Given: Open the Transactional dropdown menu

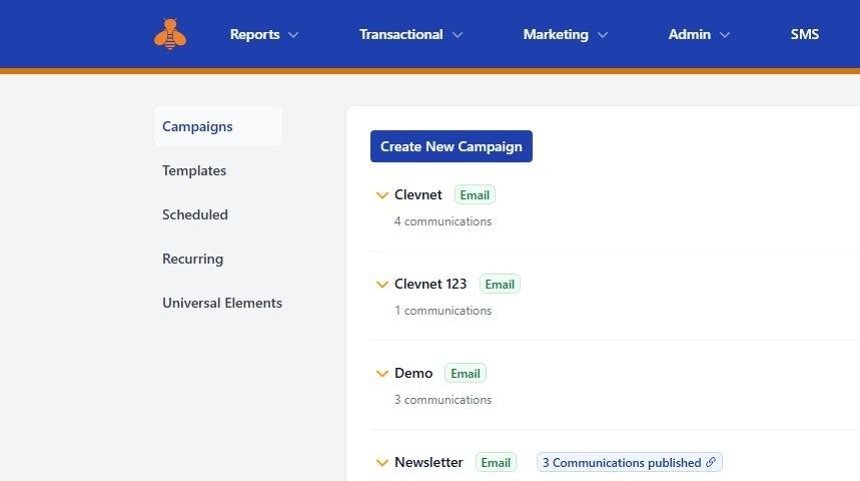Looking at the screenshot, I should pyautogui.click(x=411, y=35).
